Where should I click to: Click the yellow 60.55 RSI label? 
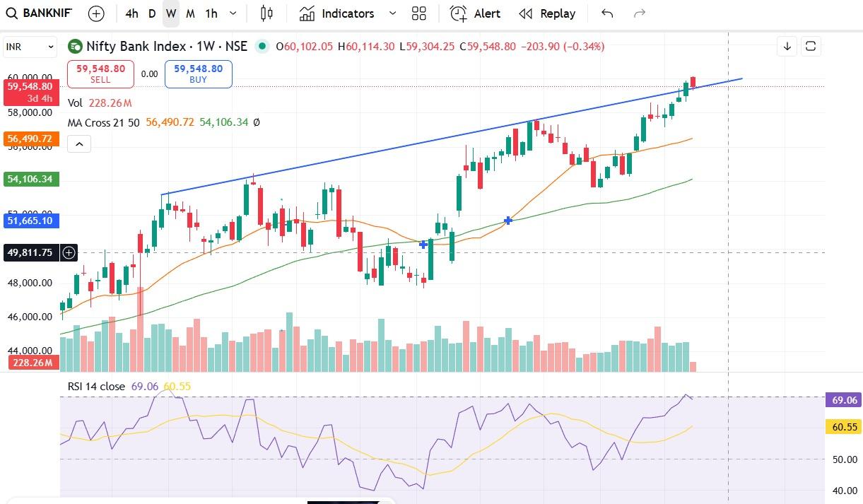click(844, 427)
